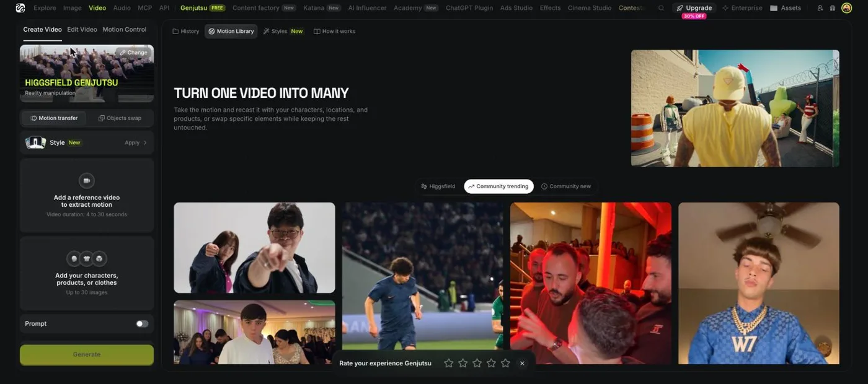Open the invite people icon

820,8
